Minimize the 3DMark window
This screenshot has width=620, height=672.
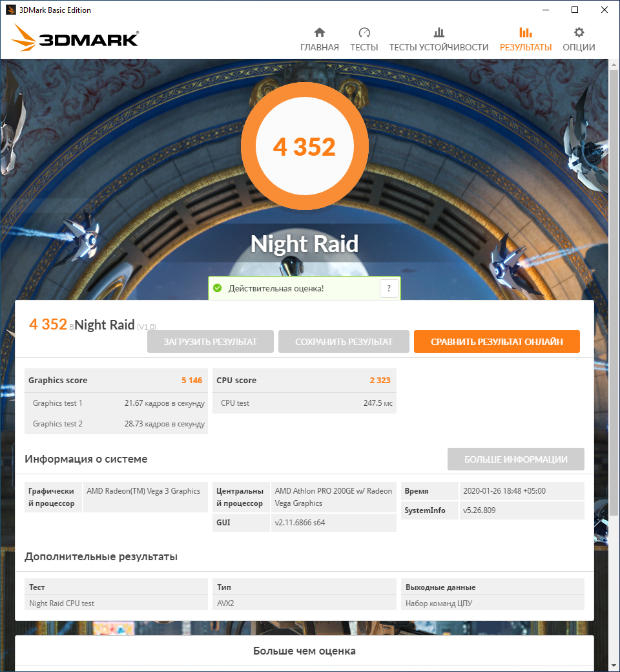(x=546, y=10)
